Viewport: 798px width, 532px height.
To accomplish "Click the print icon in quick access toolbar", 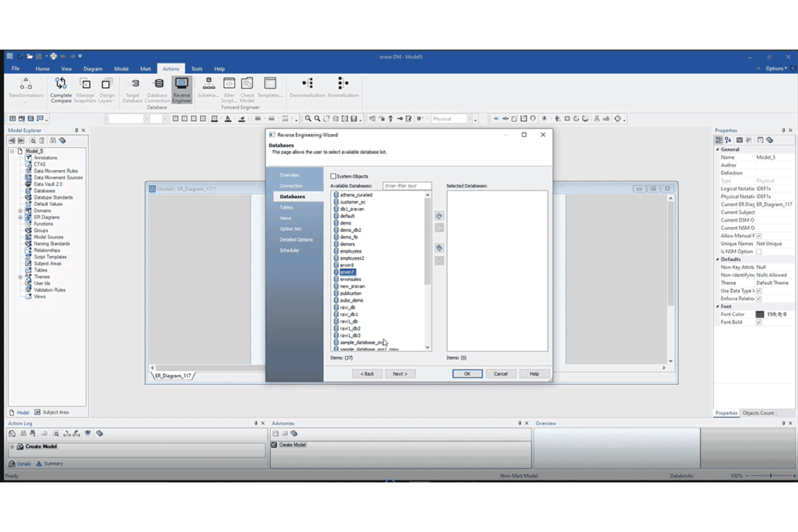I will pos(53,56).
